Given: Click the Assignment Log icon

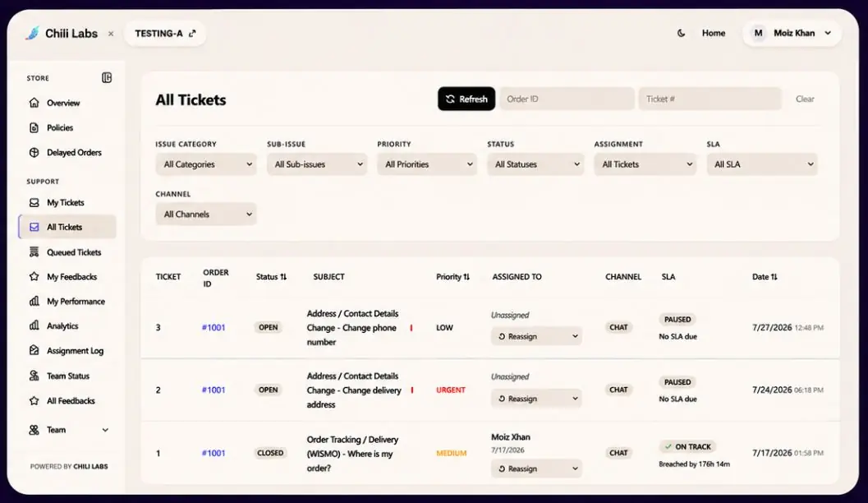Looking at the screenshot, I should 34,351.
